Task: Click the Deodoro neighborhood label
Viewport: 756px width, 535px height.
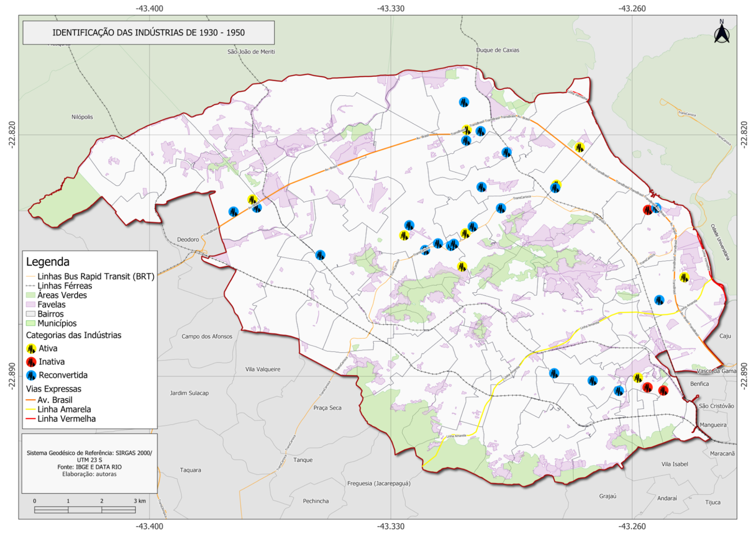Action: 188,240
